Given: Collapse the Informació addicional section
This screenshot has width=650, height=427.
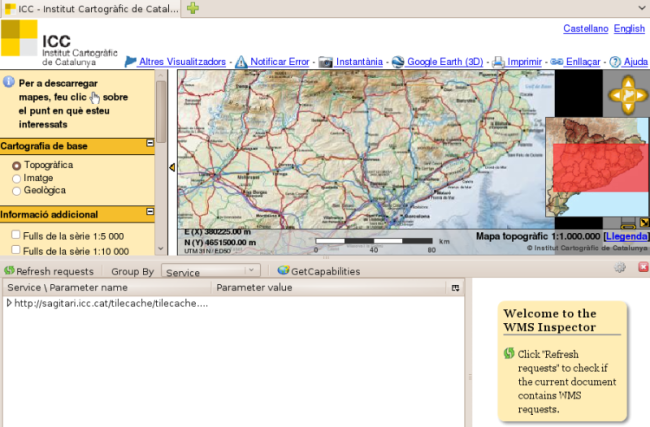Looking at the screenshot, I should 149,213.
